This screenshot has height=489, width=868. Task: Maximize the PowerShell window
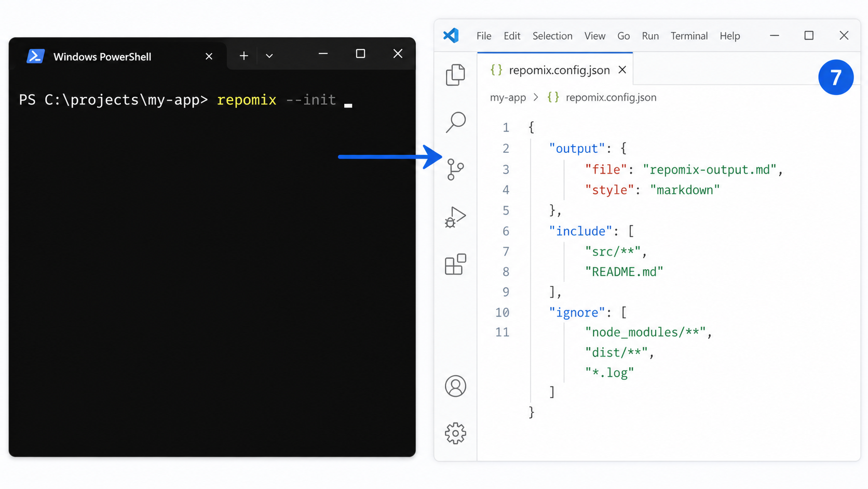coord(360,54)
